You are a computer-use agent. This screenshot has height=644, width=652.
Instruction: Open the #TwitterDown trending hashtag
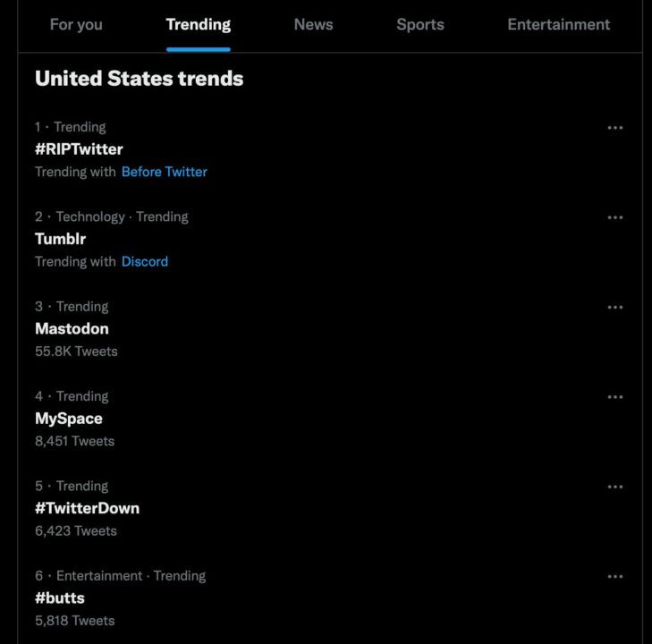click(87, 508)
